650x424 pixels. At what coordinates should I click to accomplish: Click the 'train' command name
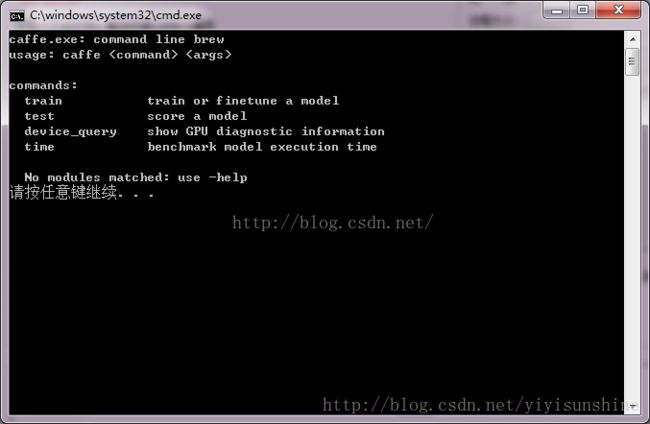click(43, 101)
